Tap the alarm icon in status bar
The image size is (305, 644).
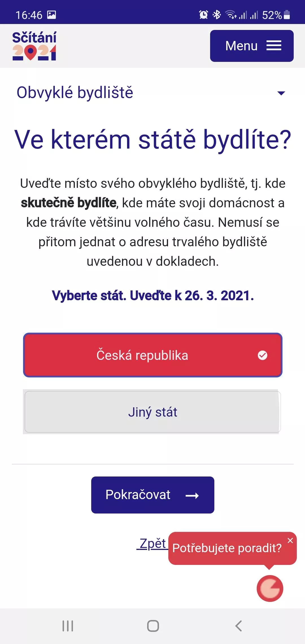[203, 15]
